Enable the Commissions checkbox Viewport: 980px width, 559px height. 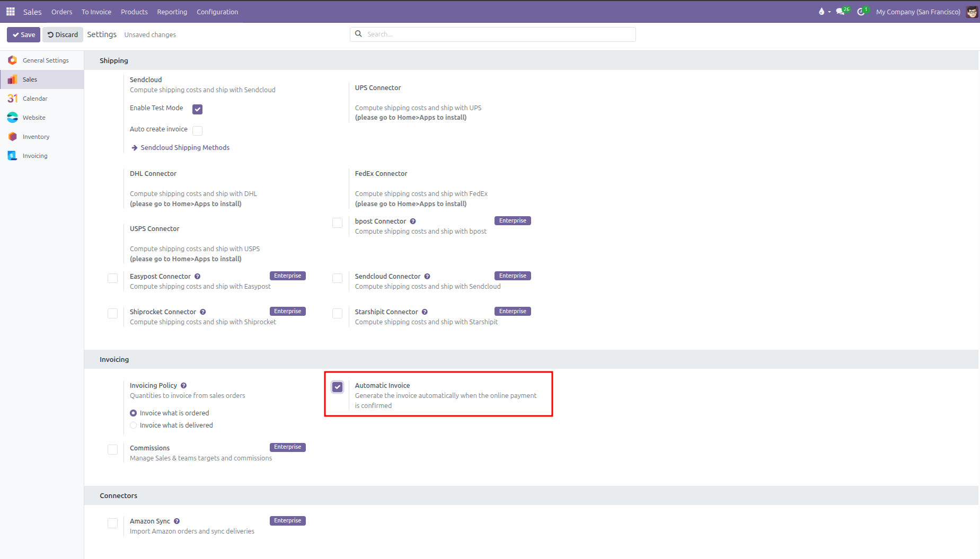pos(112,449)
